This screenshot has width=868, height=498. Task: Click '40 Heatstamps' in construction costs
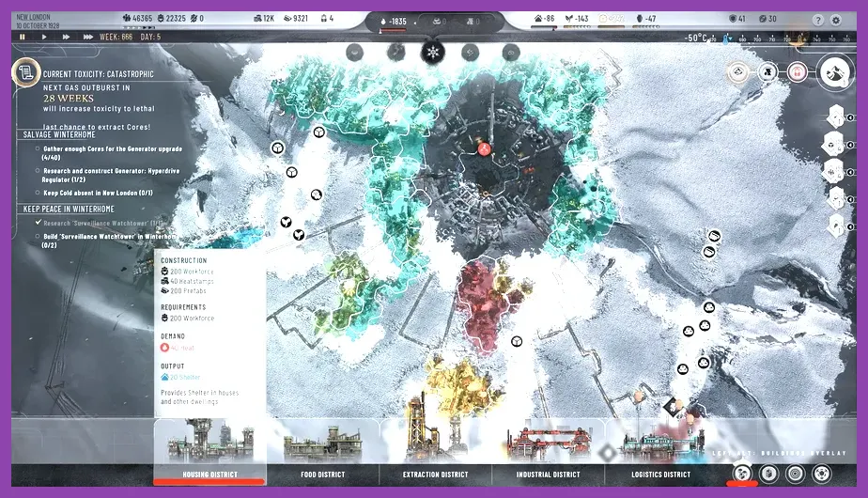coord(187,281)
